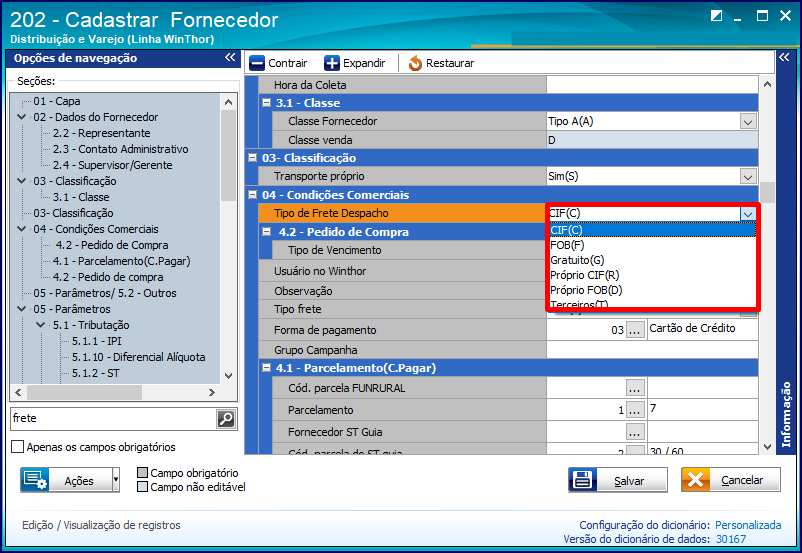Open lookup for Cód. parcela FUNRURAL
Image resolution: width=802 pixels, height=553 pixels.
click(x=635, y=388)
